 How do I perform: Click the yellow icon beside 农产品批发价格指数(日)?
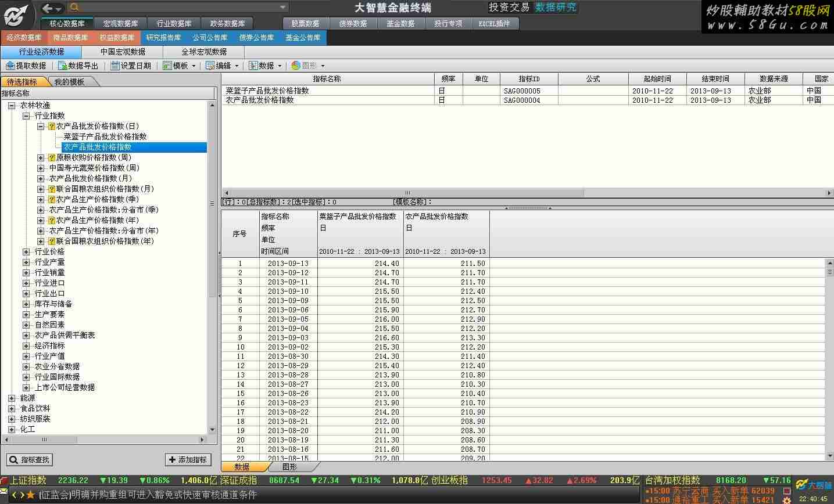(x=52, y=126)
